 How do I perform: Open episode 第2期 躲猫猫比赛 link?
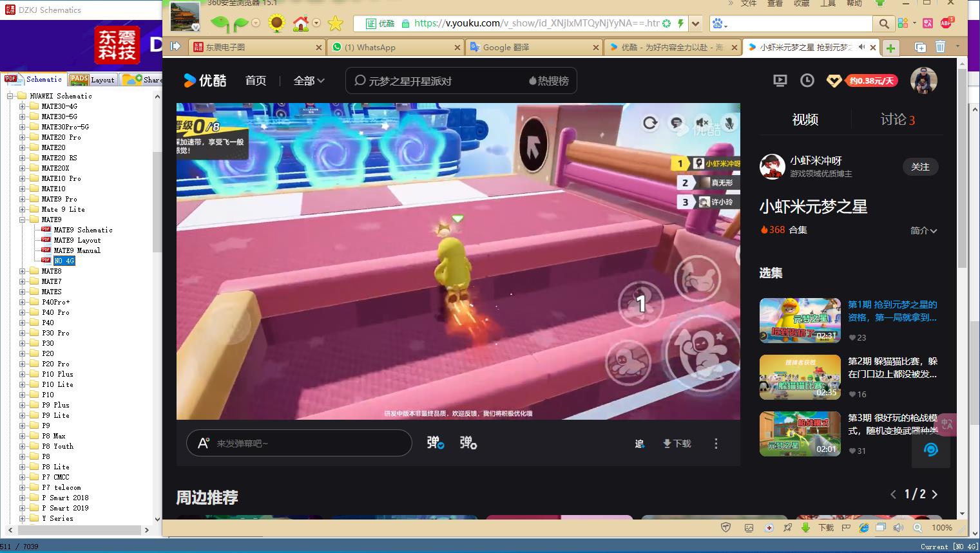[x=892, y=368]
